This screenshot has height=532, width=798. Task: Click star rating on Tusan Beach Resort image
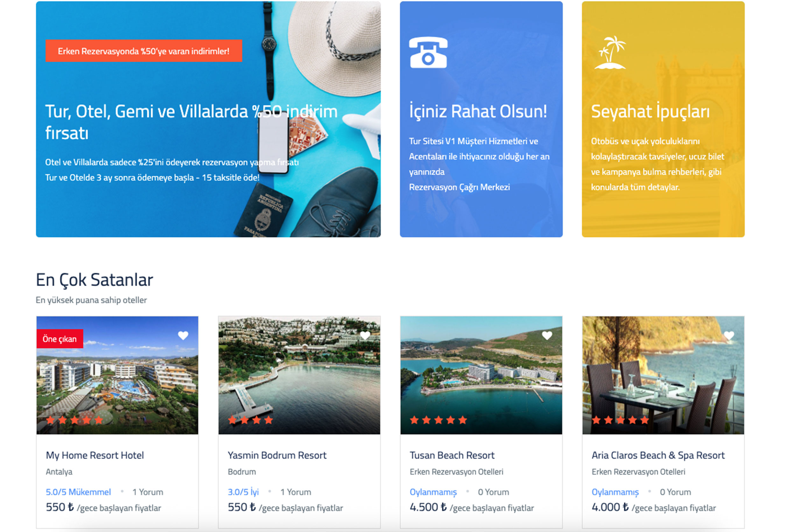click(x=438, y=420)
